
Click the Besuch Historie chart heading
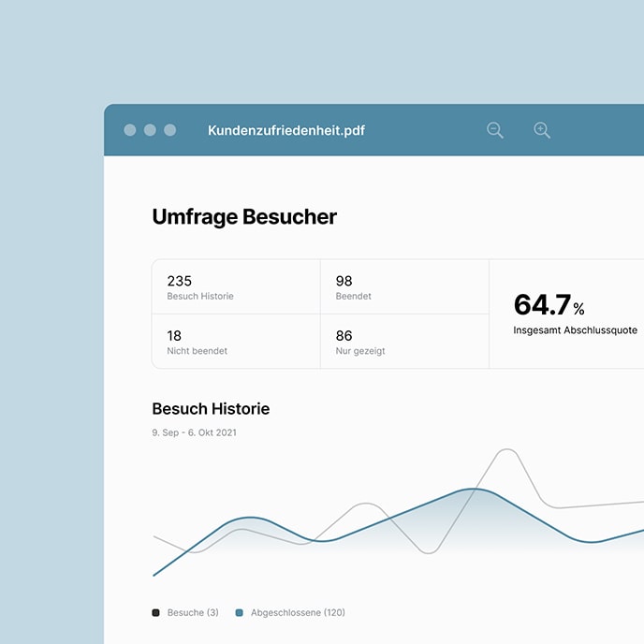(x=211, y=409)
